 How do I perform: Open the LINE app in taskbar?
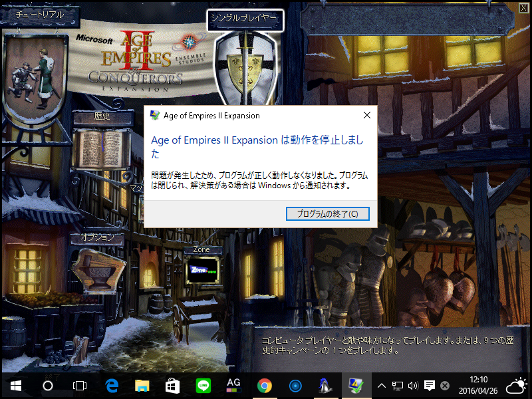(203, 385)
